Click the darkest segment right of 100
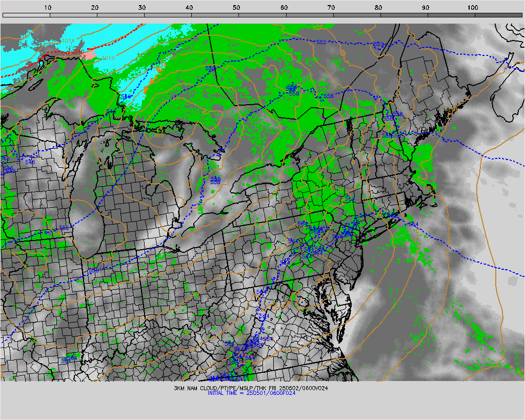The width and height of the screenshot is (525, 420). (x=498, y=15)
